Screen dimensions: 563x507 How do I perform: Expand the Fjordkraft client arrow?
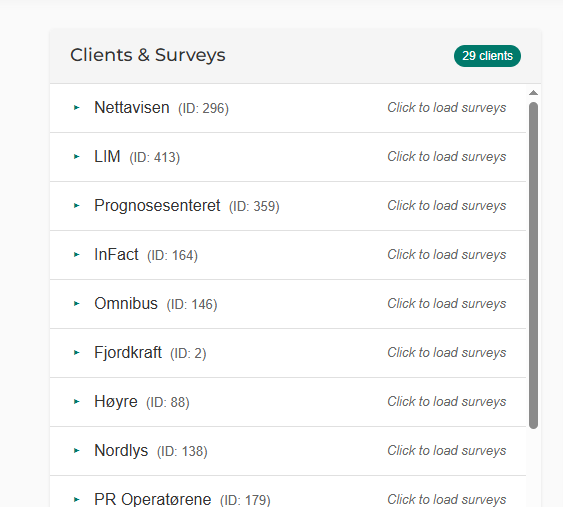point(76,353)
